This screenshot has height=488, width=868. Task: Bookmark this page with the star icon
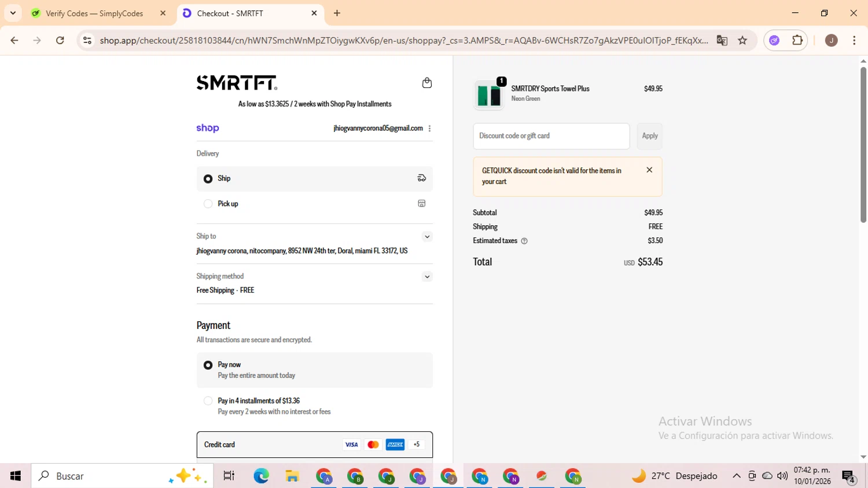742,41
